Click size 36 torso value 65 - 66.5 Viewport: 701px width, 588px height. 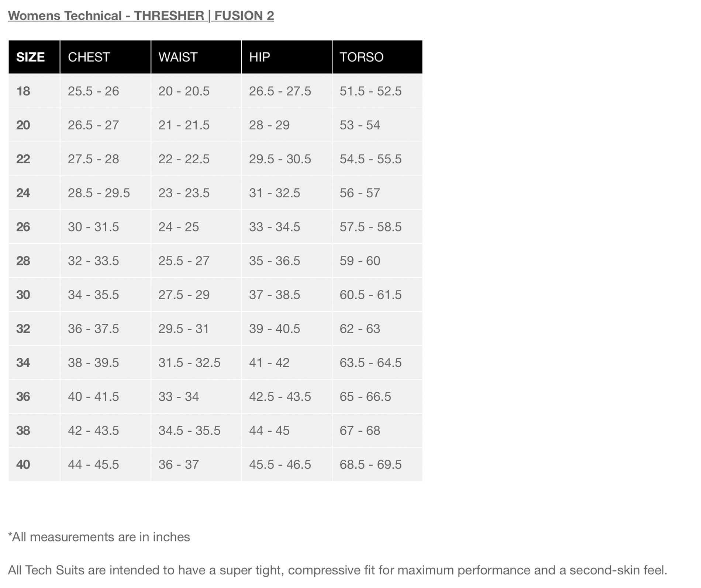point(365,396)
